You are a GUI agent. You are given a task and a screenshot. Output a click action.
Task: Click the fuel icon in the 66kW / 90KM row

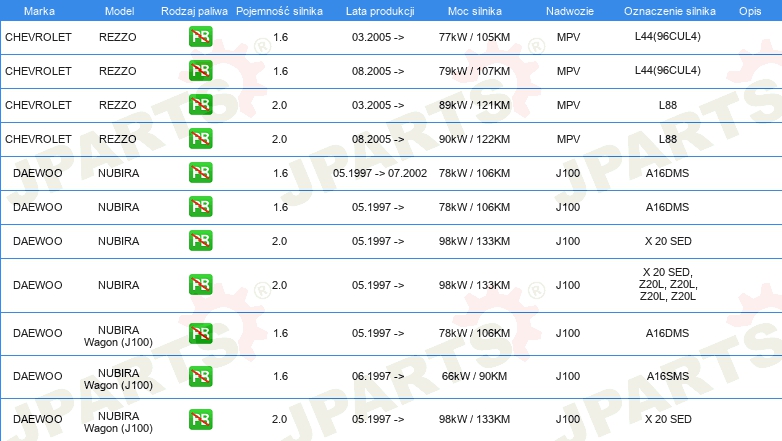200,376
